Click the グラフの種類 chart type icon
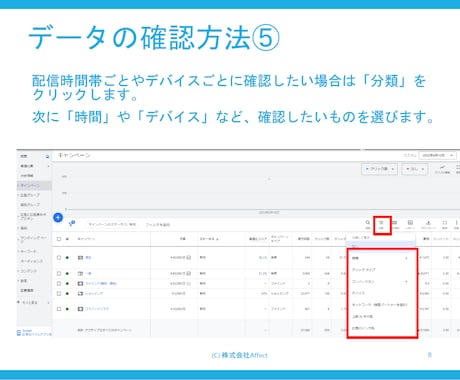The image size is (460, 380). [x=442, y=168]
